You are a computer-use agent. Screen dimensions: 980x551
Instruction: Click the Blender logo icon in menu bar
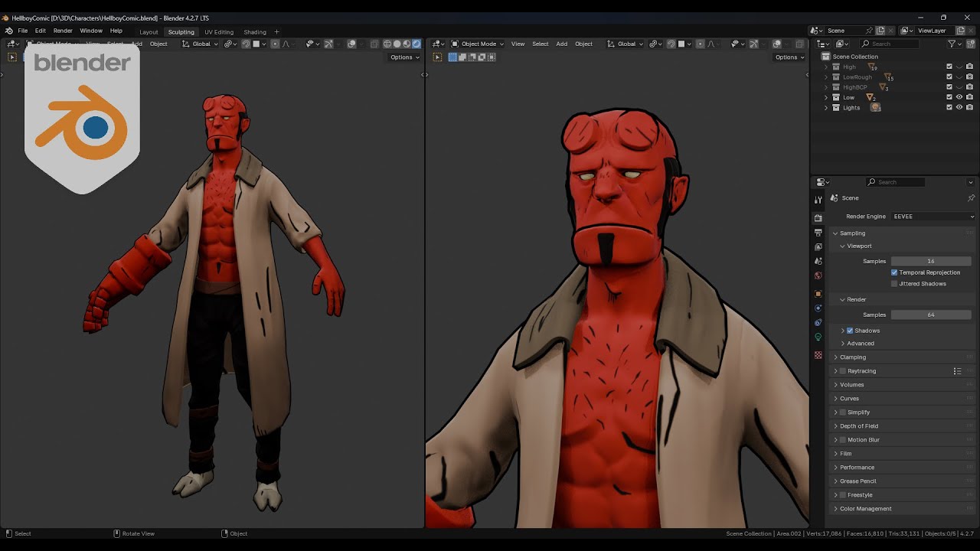pos(8,31)
